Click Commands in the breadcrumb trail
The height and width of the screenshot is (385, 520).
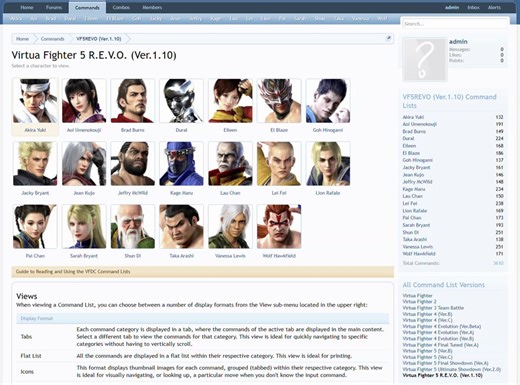point(52,39)
